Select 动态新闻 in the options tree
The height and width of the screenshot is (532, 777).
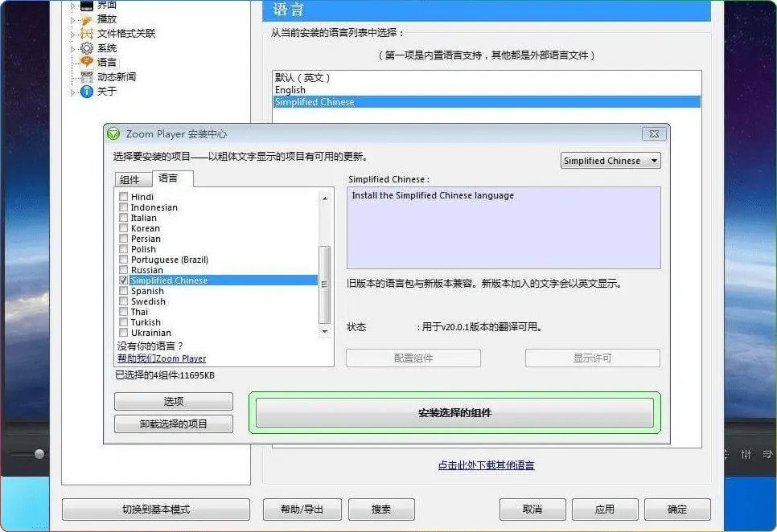[x=117, y=76]
